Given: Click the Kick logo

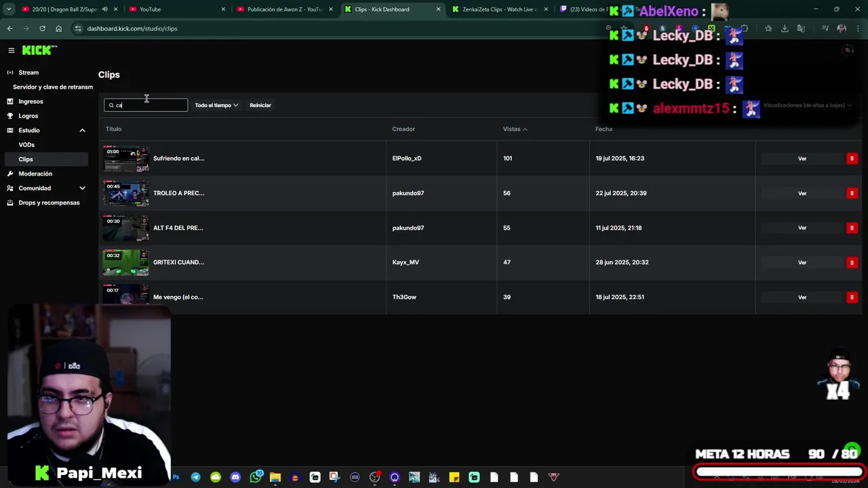Looking at the screenshot, I should point(39,50).
